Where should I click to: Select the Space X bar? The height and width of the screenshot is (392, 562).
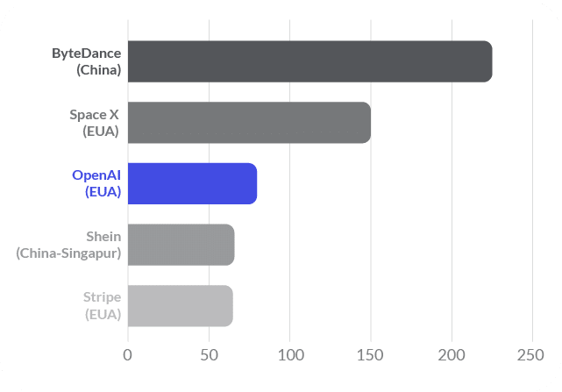[249, 123]
